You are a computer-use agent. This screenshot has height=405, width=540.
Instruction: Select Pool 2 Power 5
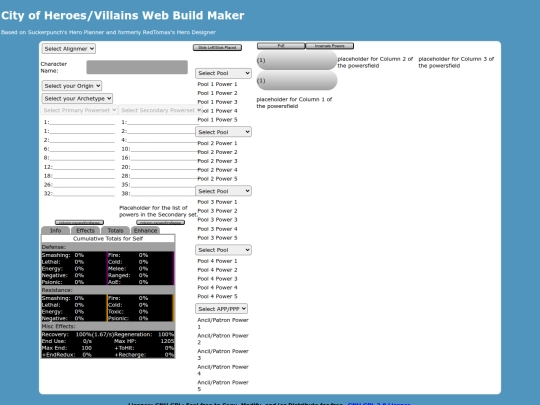click(x=217, y=179)
